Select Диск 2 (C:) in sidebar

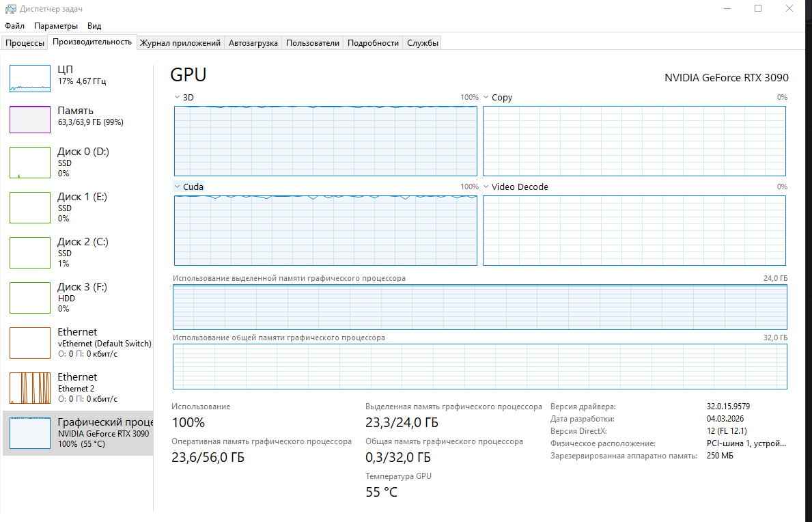[78, 252]
